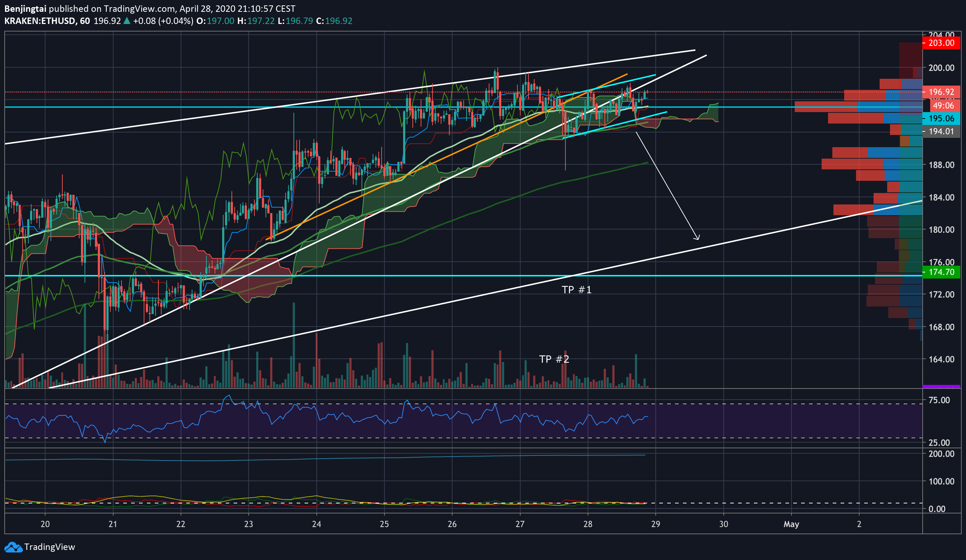This screenshot has height=560, width=966.
Task: Click the 172.00 price axis value
Action: [x=942, y=294]
